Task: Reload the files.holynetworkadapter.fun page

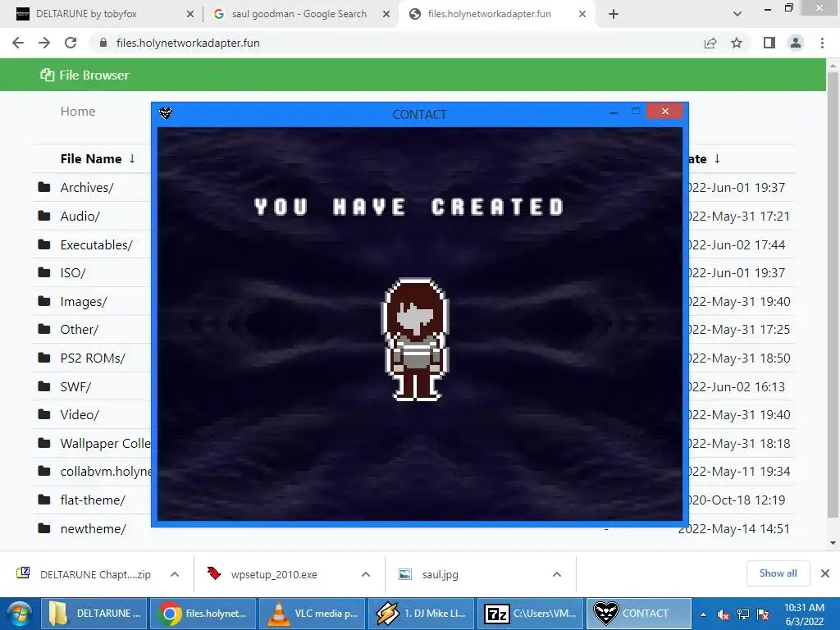Action: point(71,43)
